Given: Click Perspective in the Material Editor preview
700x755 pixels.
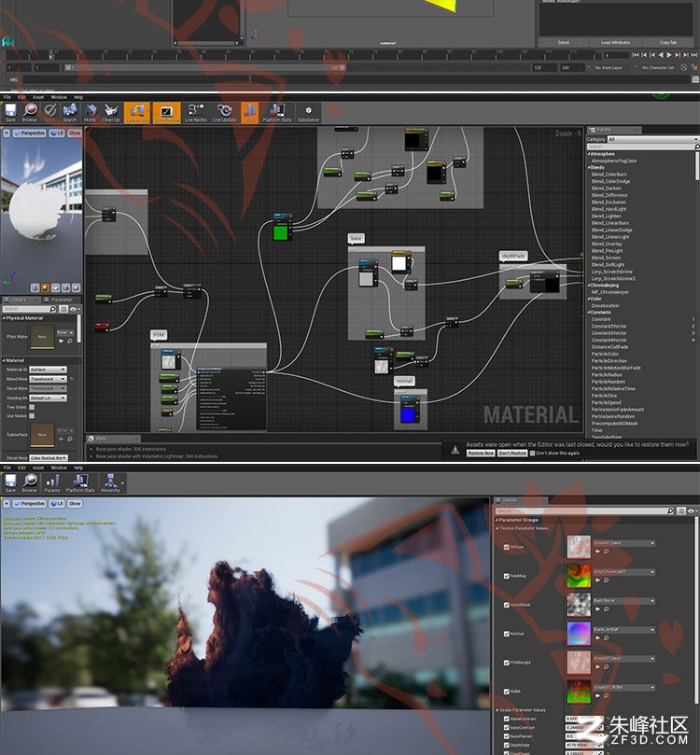Looking at the screenshot, I should click(x=29, y=133).
